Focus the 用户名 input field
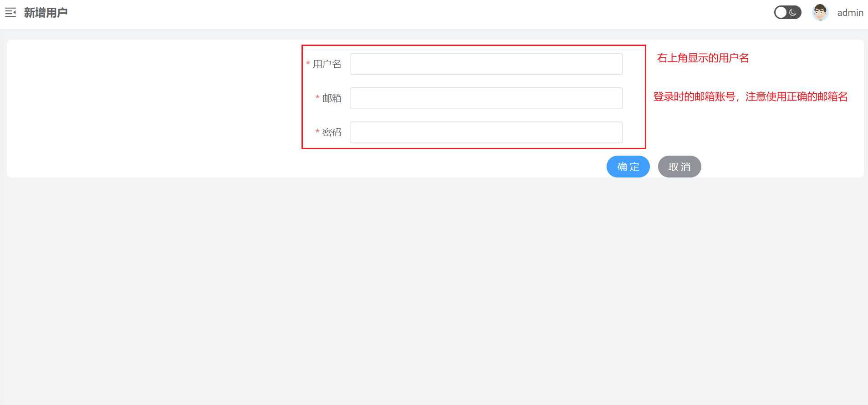The image size is (868, 405). (x=486, y=64)
